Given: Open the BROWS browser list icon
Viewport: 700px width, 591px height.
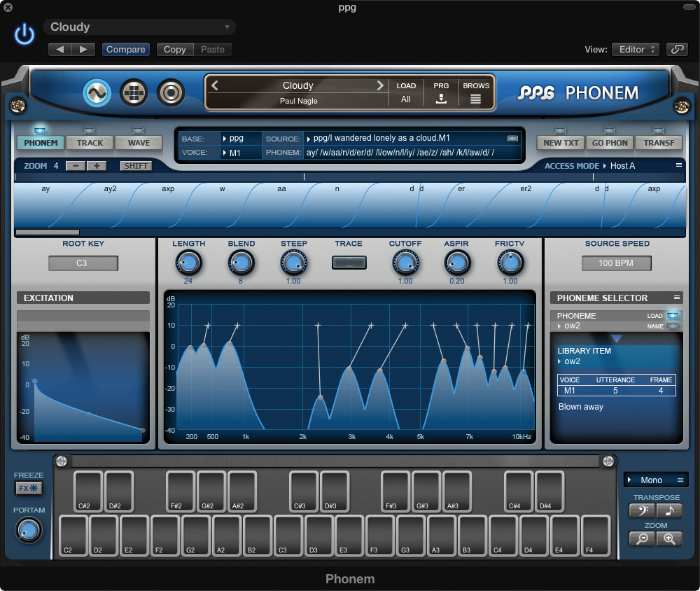Looking at the screenshot, I should pos(476,99).
